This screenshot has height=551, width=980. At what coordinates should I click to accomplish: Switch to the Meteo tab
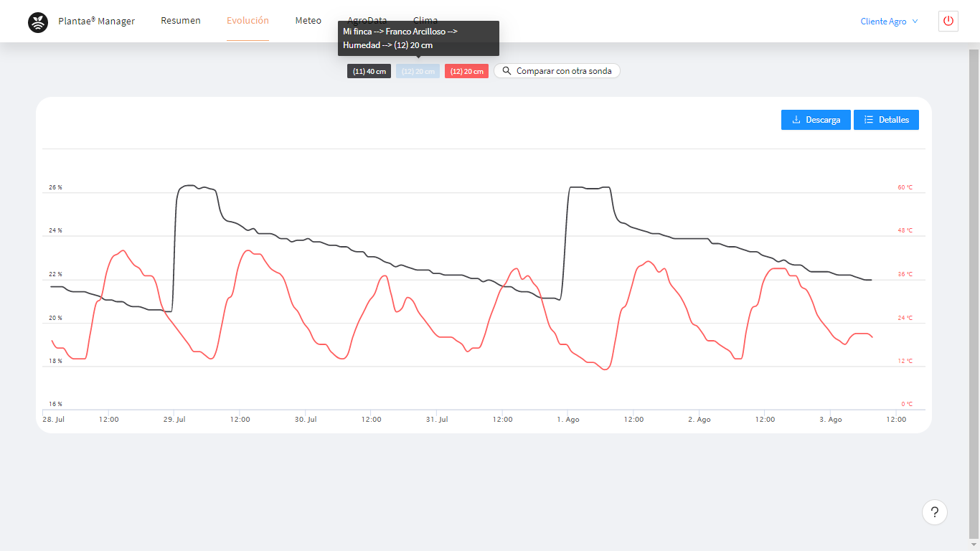[x=308, y=21]
